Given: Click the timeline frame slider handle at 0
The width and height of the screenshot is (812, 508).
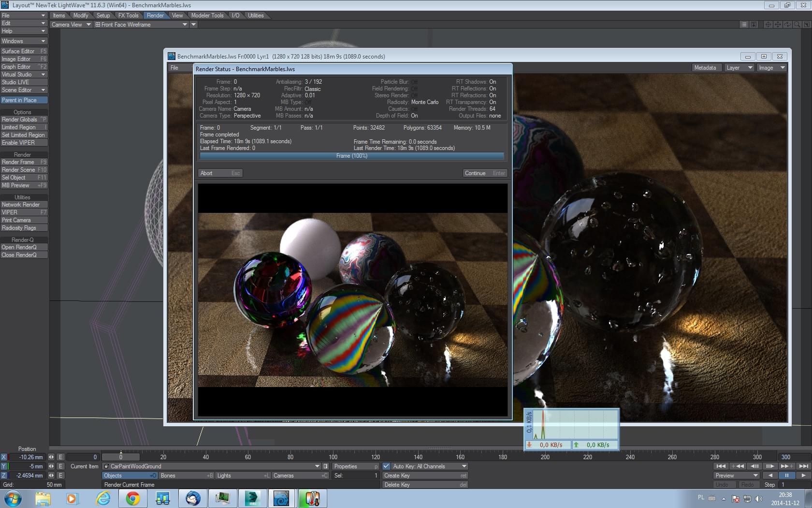Looking at the screenshot, I should (x=121, y=457).
